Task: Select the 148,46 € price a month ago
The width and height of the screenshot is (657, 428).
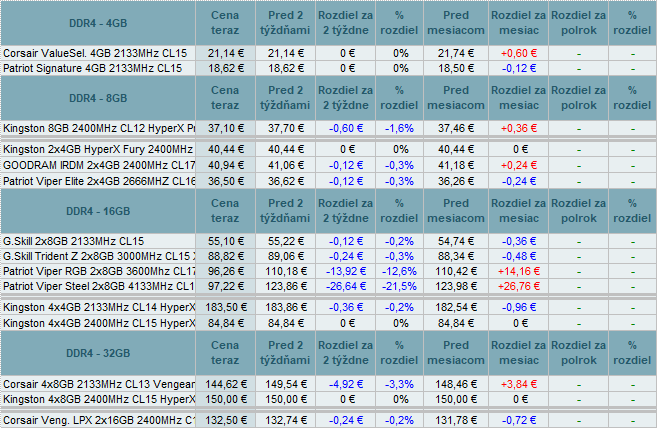Action: (456, 384)
